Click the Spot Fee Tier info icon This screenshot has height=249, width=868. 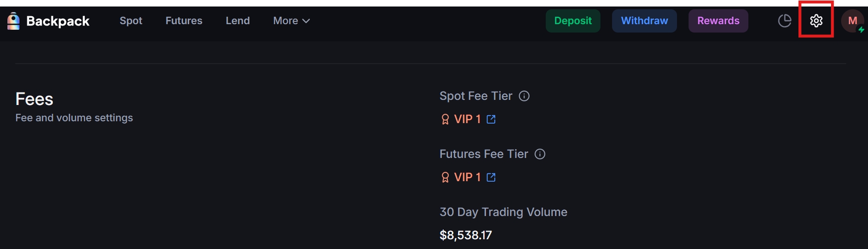pyautogui.click(x=524, y=96)
